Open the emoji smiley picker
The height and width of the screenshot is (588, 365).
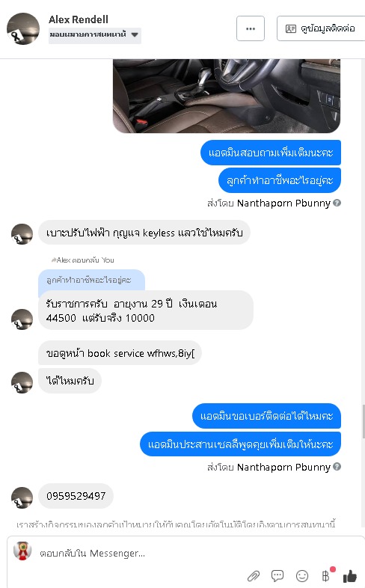pyautogui.click(x=302, y=575)
